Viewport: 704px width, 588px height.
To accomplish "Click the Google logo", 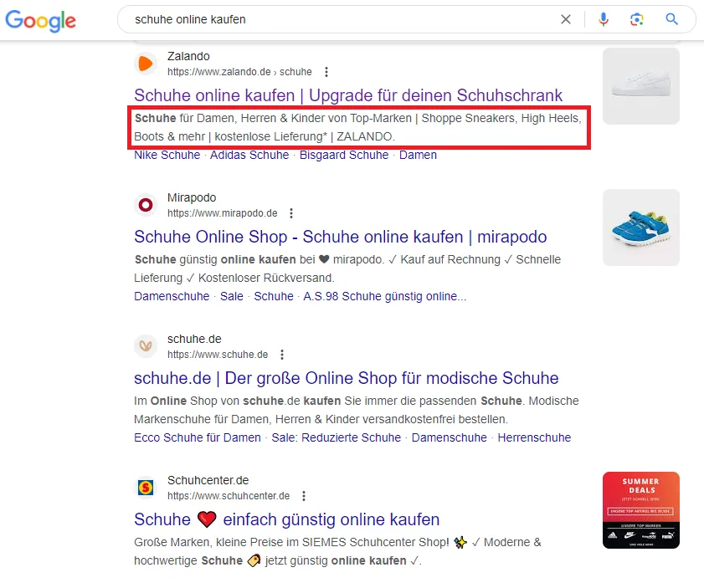I will (40, 21).
